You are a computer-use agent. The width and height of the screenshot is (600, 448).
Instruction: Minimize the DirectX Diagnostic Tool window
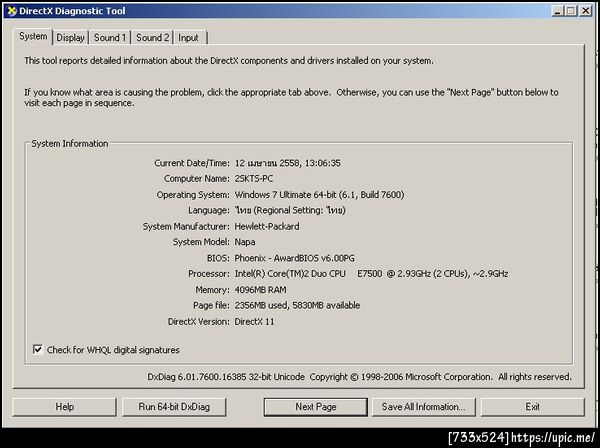pyautogui.click(x=558, y=11)
